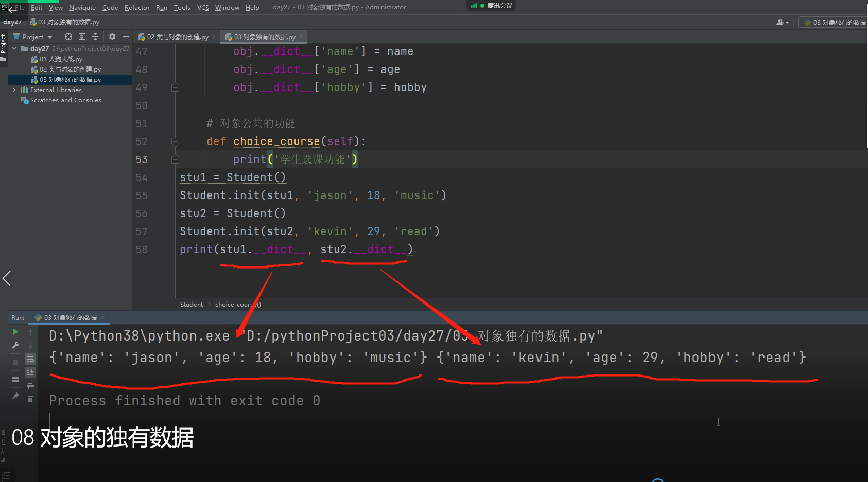868x482 pixels.
Task: Clear console output with trash icon
Action: tap(30, 399)
